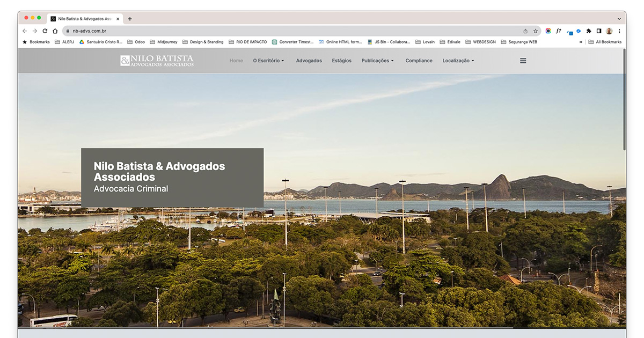Open a new browser tab

(130, 19)
